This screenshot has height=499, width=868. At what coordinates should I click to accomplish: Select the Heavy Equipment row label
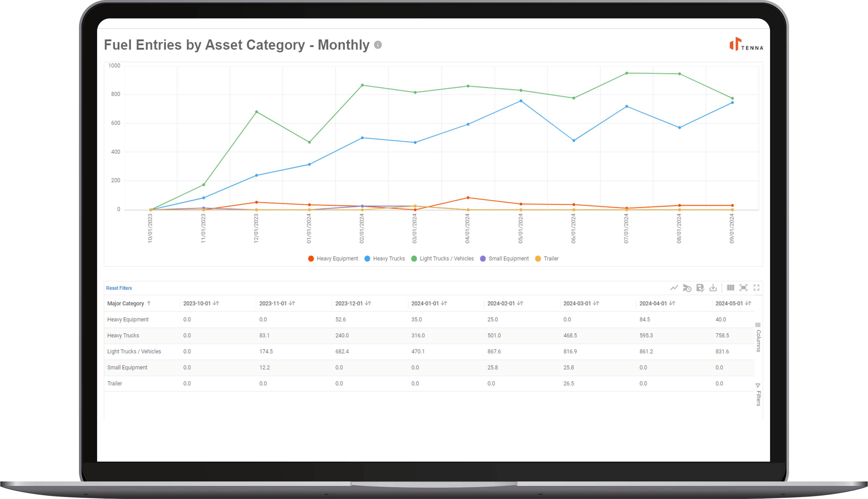[x=128, y=319]
